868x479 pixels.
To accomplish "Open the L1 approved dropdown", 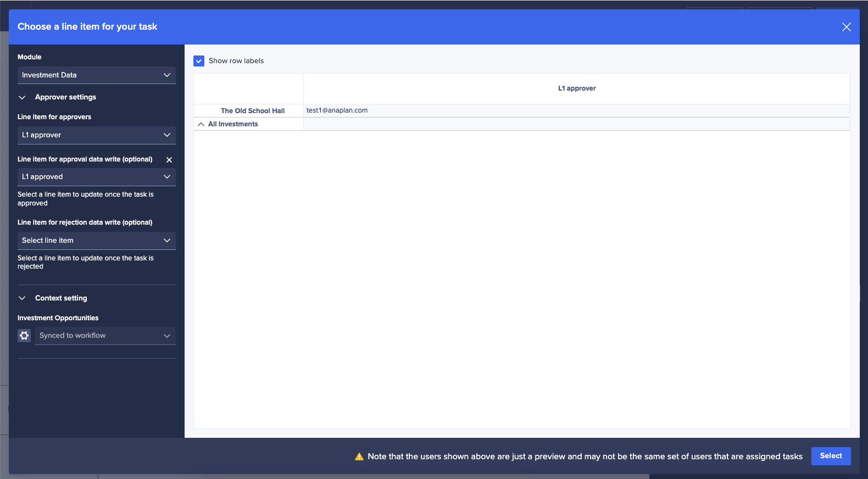I will (97, 177).
